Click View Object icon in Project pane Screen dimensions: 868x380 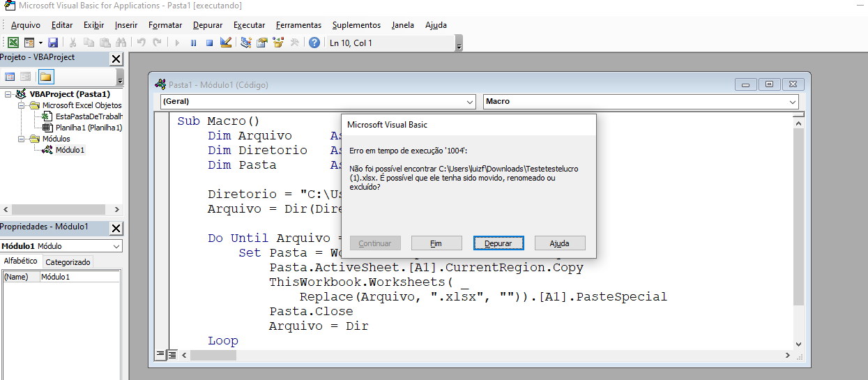click(25, 77)
